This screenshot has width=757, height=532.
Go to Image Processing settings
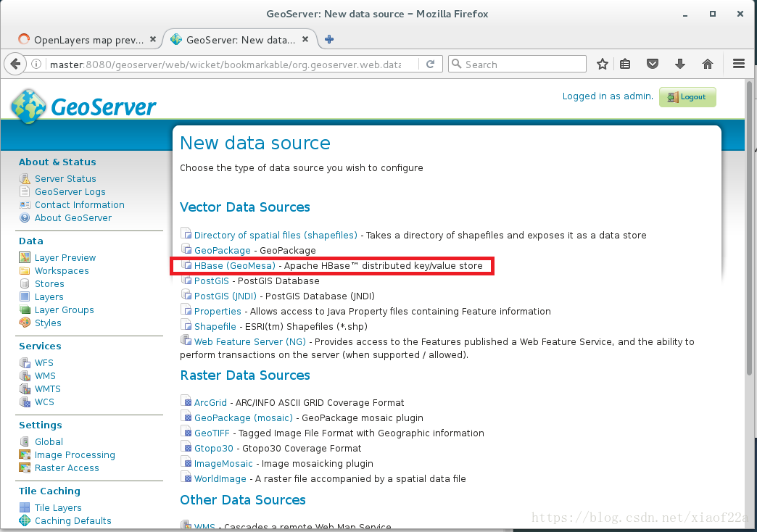[75, 454]
